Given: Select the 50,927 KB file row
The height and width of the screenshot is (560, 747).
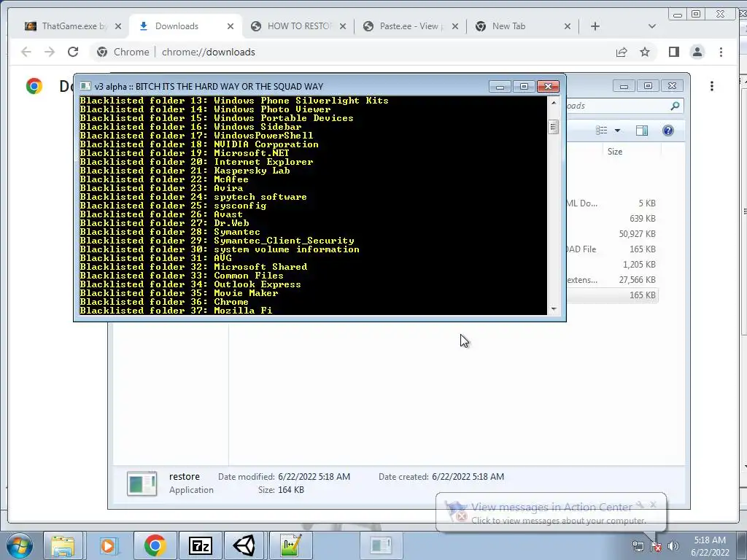Looking at the screenshot, I should 612,234.
